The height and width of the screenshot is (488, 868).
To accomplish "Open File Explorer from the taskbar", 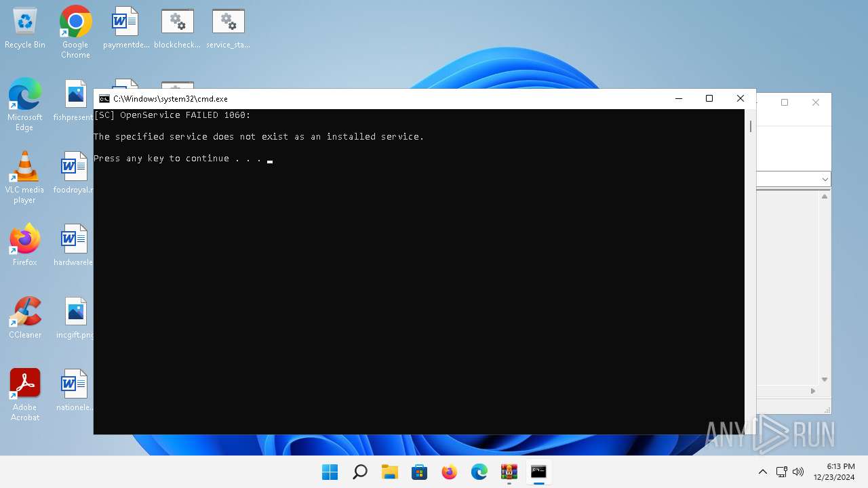I will click(x=390, y=472).
